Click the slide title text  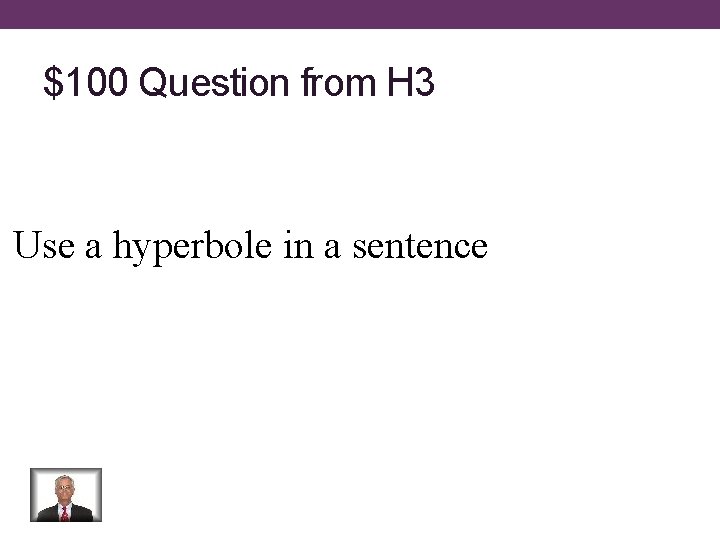239,84
